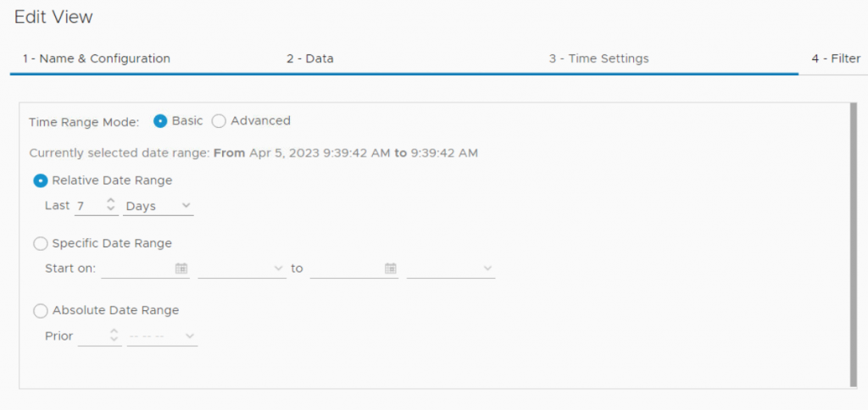Switch to the Filter tab
Image resolution: width=868 pixels, height=410 pixels.
(836, 58)
